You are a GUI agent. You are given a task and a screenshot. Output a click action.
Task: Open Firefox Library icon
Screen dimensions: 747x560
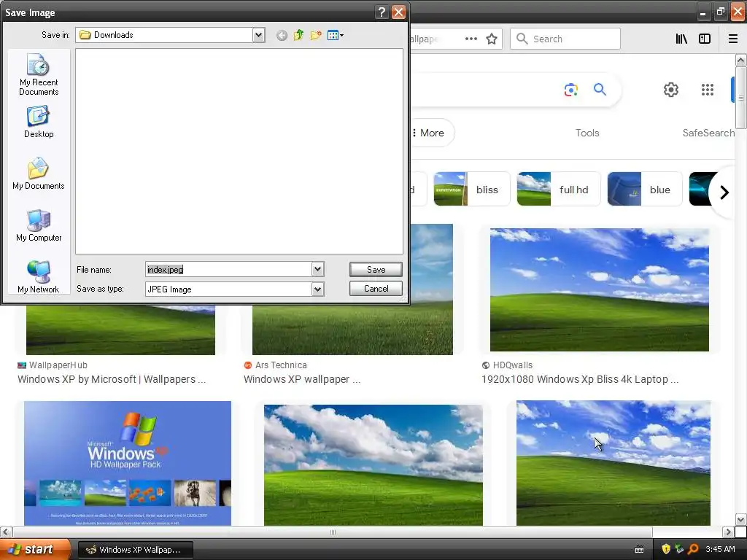pos(681,39)
